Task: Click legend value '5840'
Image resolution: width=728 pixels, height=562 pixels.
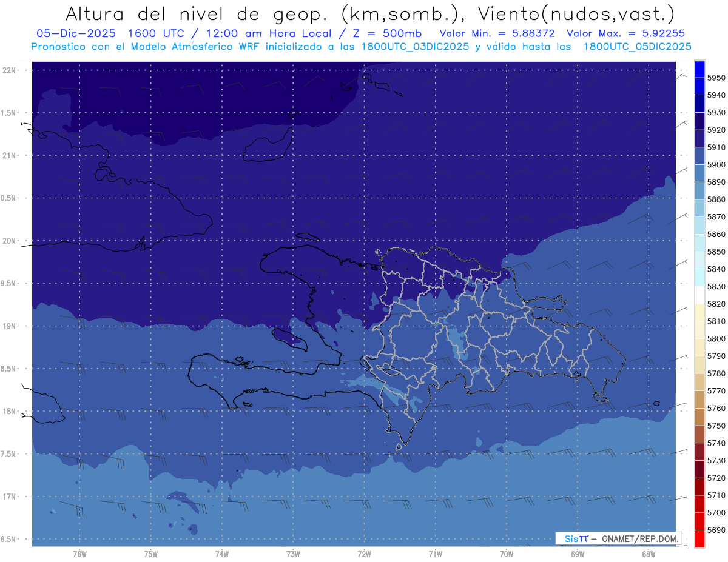Action: 716,269
